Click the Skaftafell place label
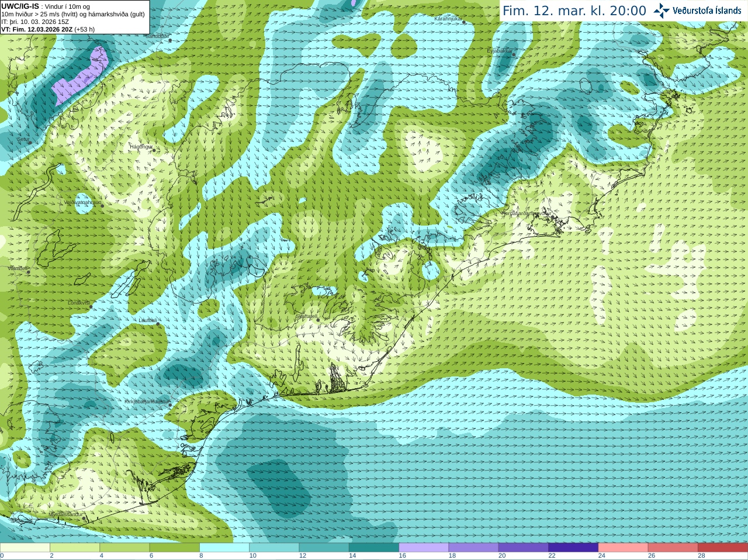The image size is (748, 560). click(306, 316)
